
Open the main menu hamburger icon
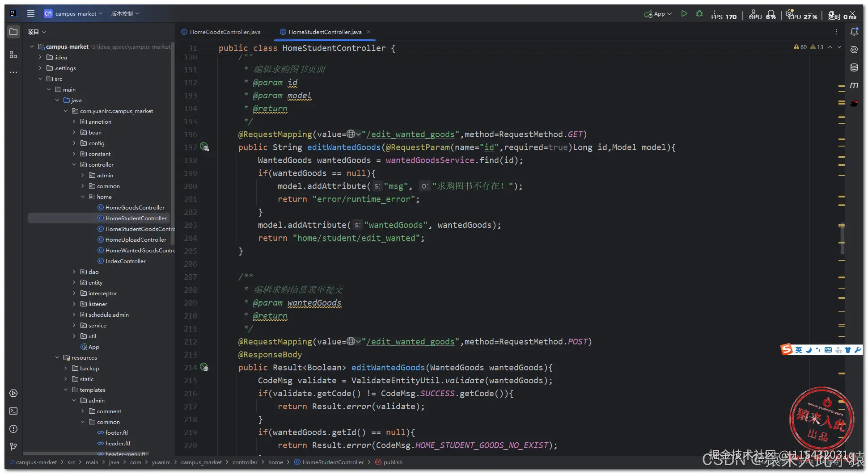(x=31, y=13)
